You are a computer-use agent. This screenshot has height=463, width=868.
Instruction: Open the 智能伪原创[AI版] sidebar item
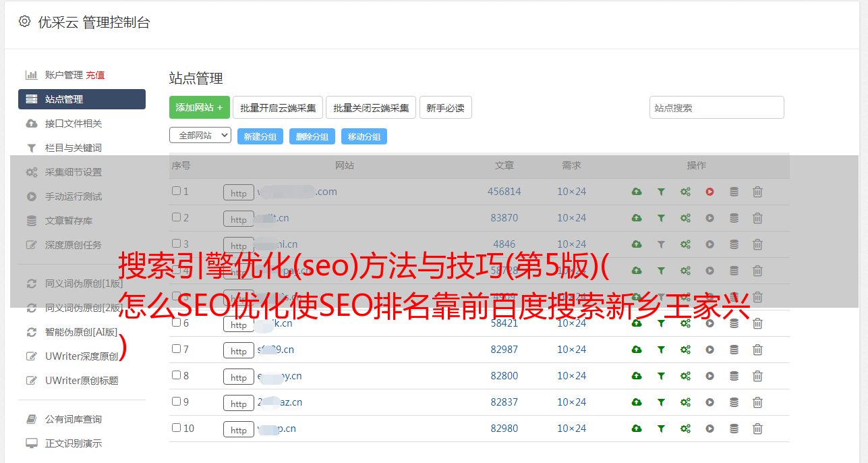coord(81,332)
